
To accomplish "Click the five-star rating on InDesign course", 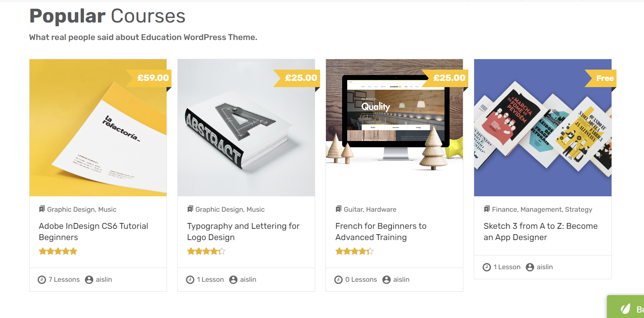I will 58,251.
